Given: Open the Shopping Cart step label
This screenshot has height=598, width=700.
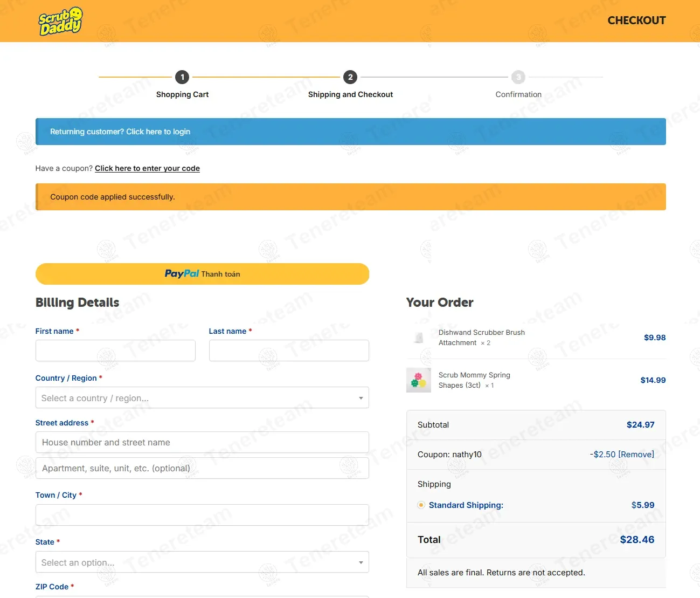Looking at the screenshot, I should click(182, 94).
